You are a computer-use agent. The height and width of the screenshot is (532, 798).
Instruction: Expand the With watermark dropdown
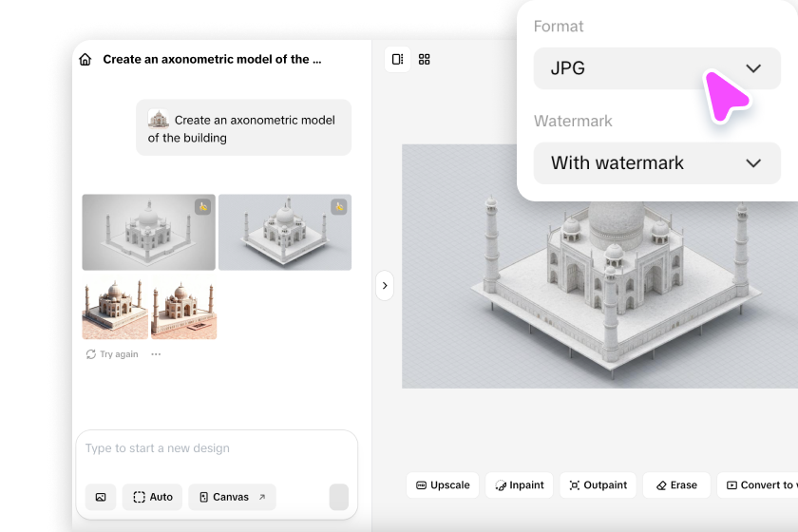tap(656, 162)
